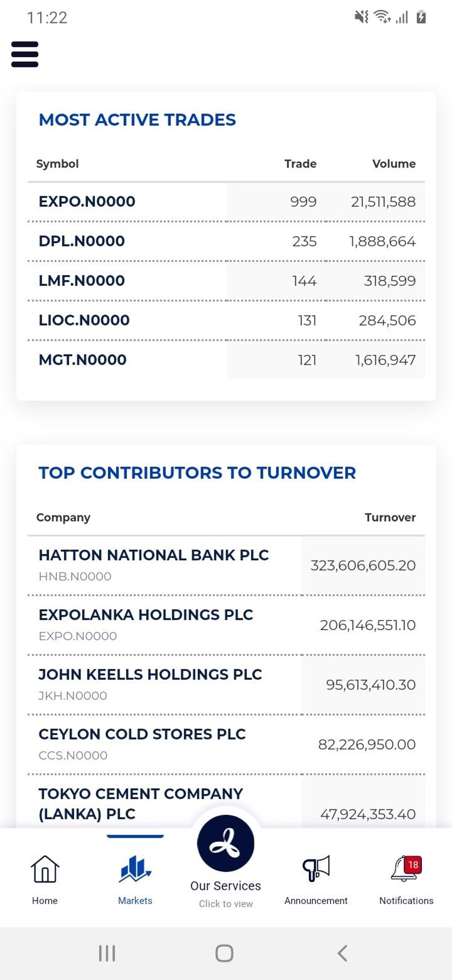Open Hatton National Bank PLC entry
This screenshot has width=452, height=980.
(x=153, y=555)
